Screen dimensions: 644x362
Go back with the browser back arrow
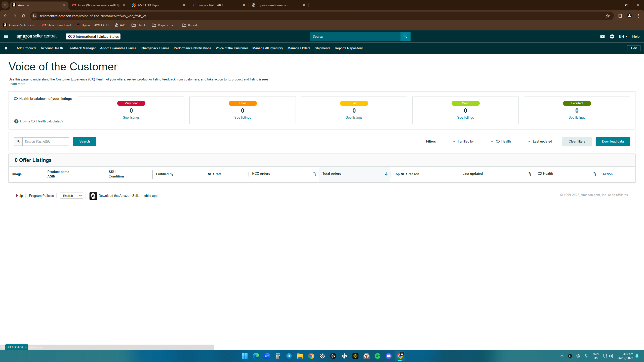pos(6,16)
